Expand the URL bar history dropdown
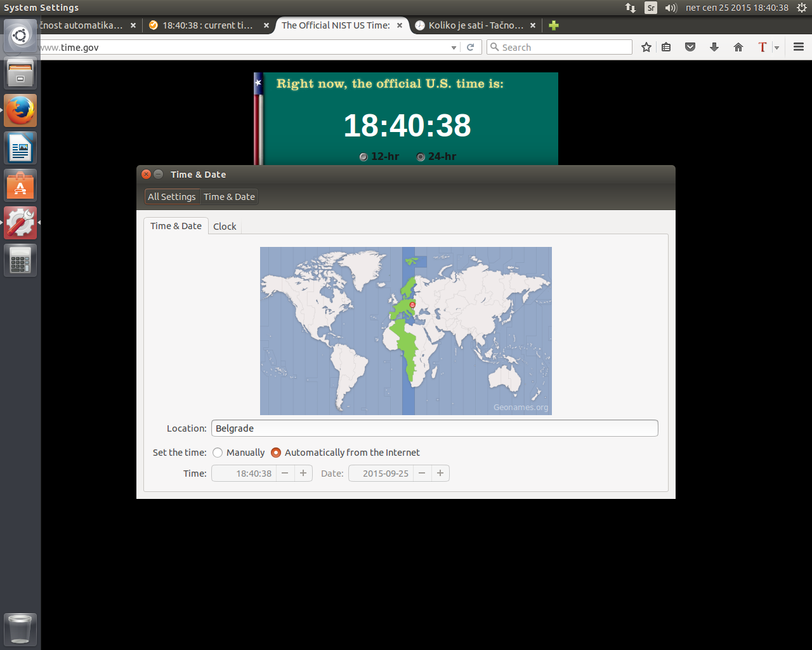 pos(454,48)
